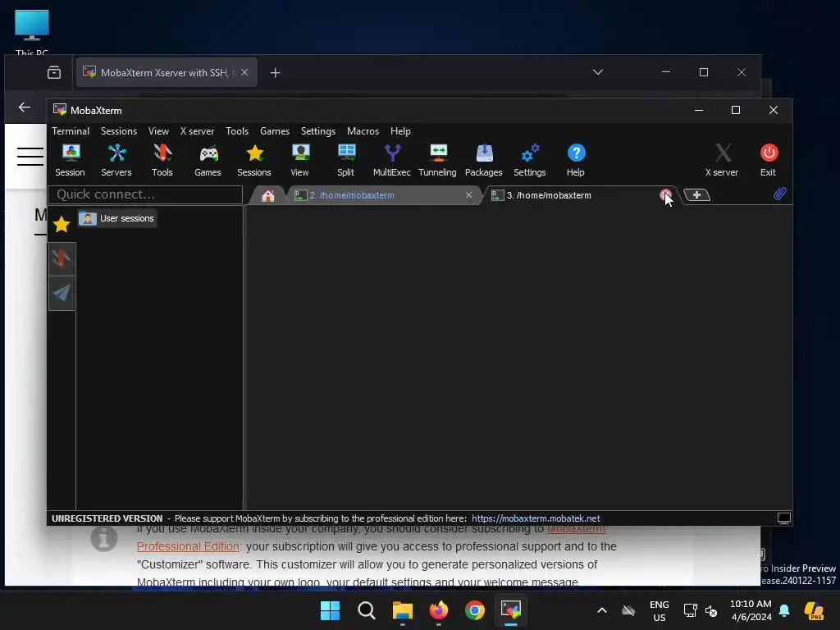
Task: Open the X server menu
Action: pyautogui.click(x=197, y=131)
